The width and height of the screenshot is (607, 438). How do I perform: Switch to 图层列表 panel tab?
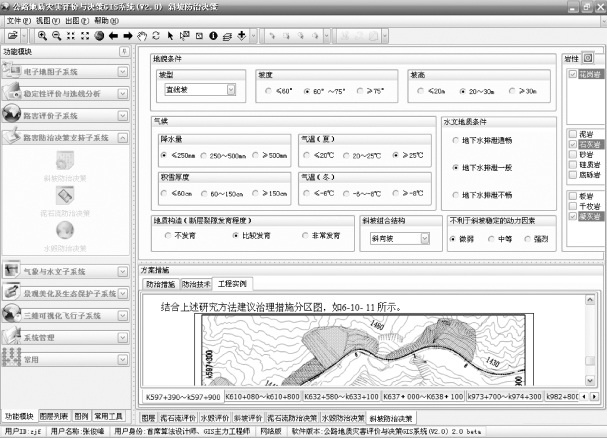click(x=54, y=416)
